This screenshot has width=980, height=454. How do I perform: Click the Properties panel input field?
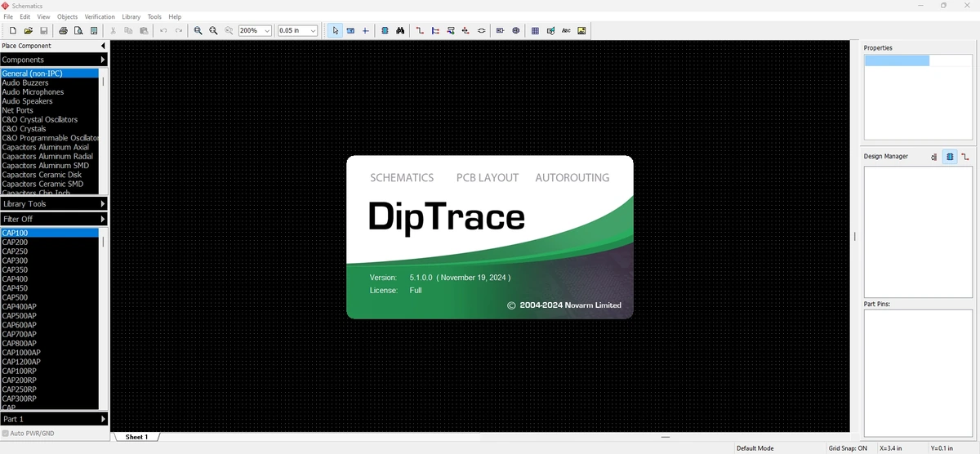point(897,60)
